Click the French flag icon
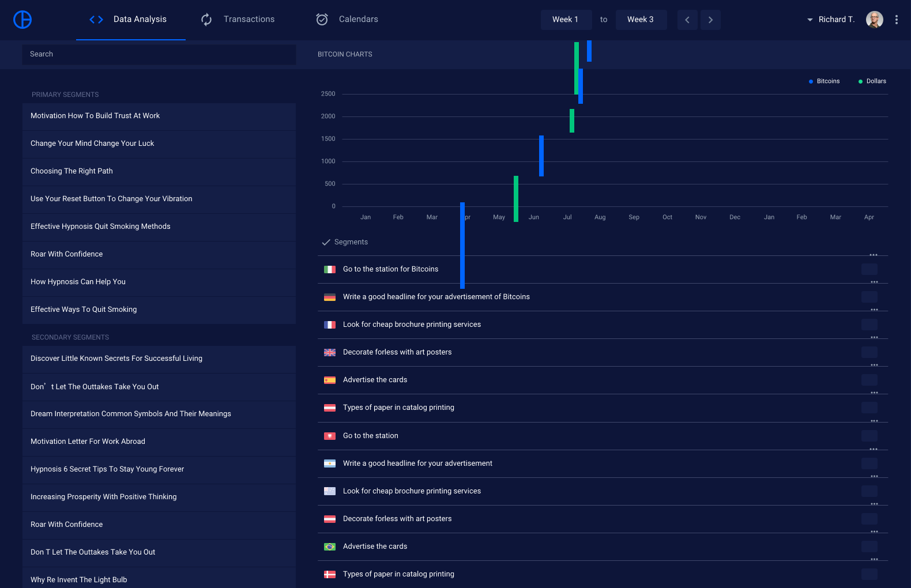The image size is (911, 588). (330, 325)
